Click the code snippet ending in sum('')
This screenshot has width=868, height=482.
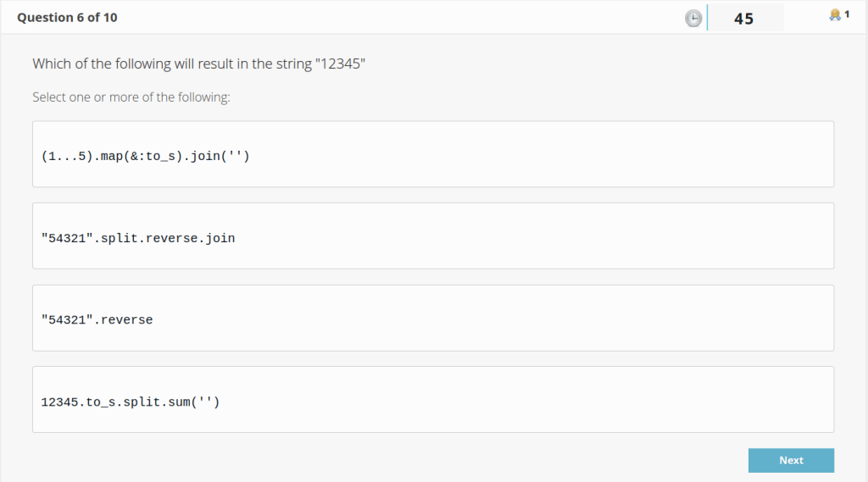pos(130,402)
